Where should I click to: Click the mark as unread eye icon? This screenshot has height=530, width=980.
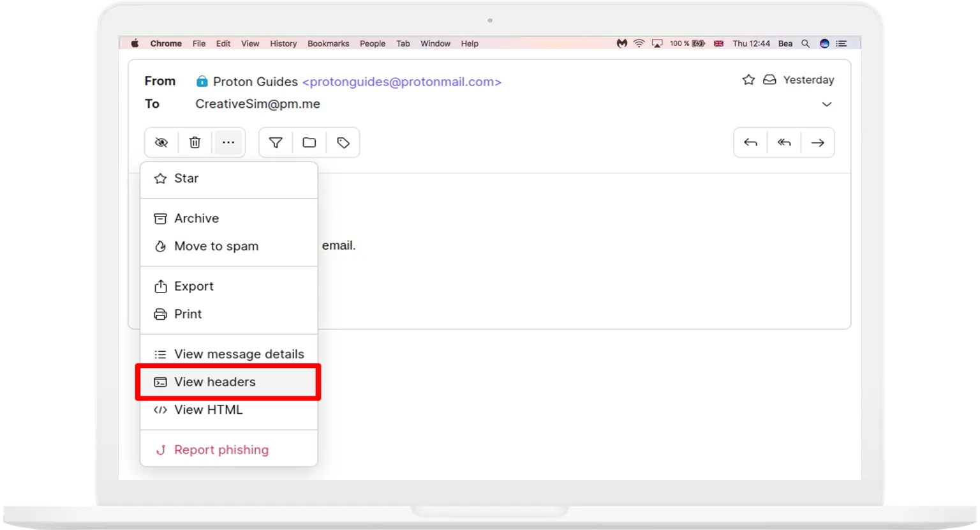click(161, 142)
